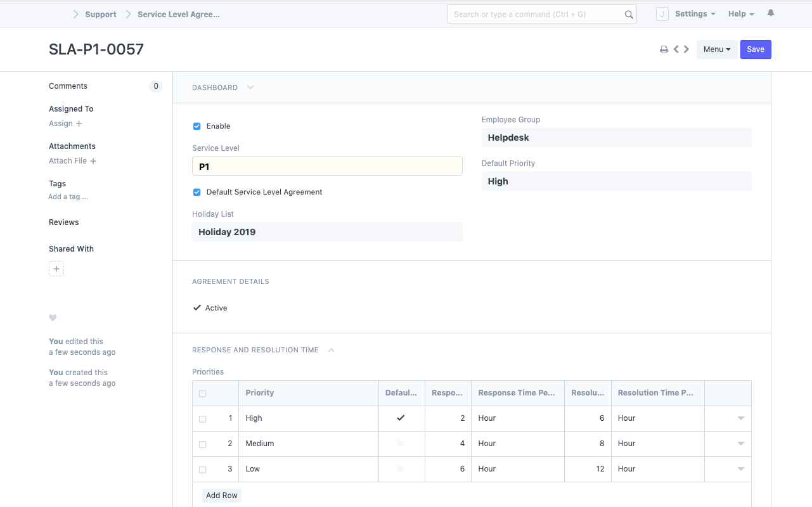The width and height of the screenshot is (812, 507).
Task: Click the Save button
Action: [x=755, y=49]
